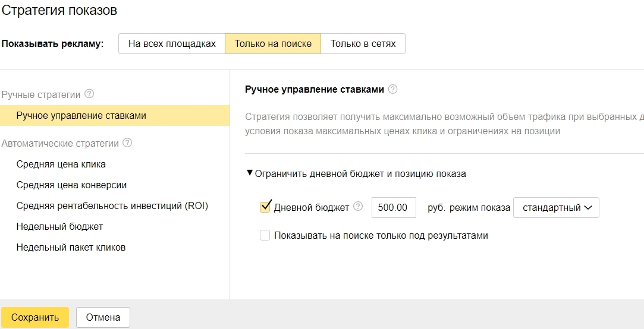The image size is (644, 329).
Task: Choose Средняя цена клика strategy
Action: pyautogui.click(x=61, y=164)
